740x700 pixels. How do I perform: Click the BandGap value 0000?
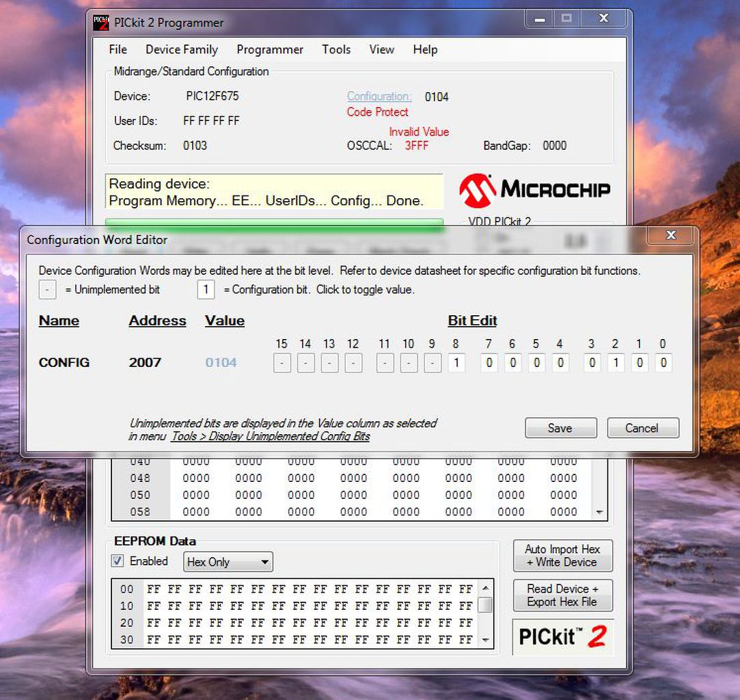click(x=555, y=146)
